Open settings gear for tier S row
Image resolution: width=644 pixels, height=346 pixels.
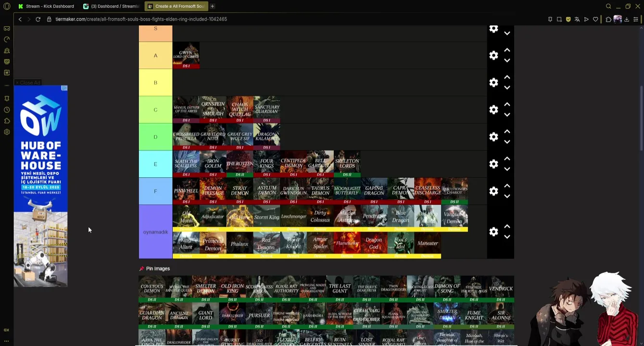[x=493, y=29]
